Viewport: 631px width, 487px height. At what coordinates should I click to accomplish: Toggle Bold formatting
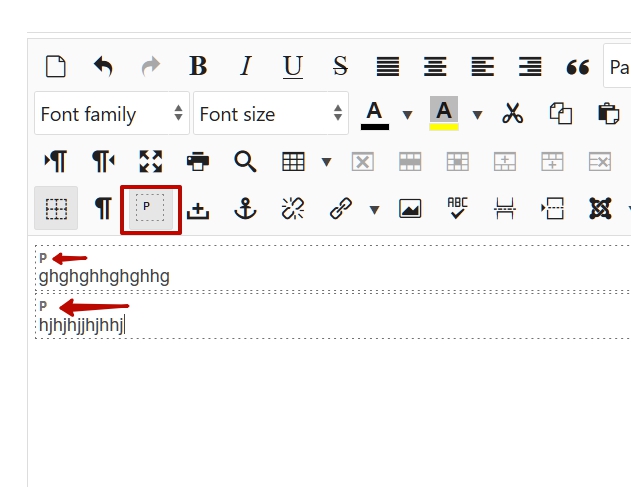[198, 67]
